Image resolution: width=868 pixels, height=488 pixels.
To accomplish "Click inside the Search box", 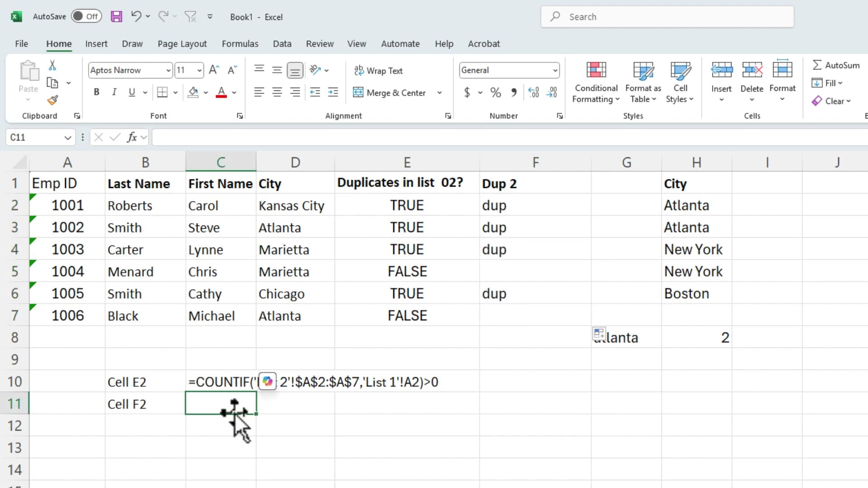I will point(656,17).
